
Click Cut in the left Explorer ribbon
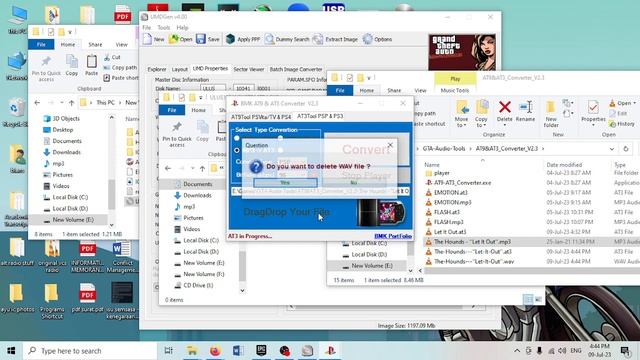point(112,57)
